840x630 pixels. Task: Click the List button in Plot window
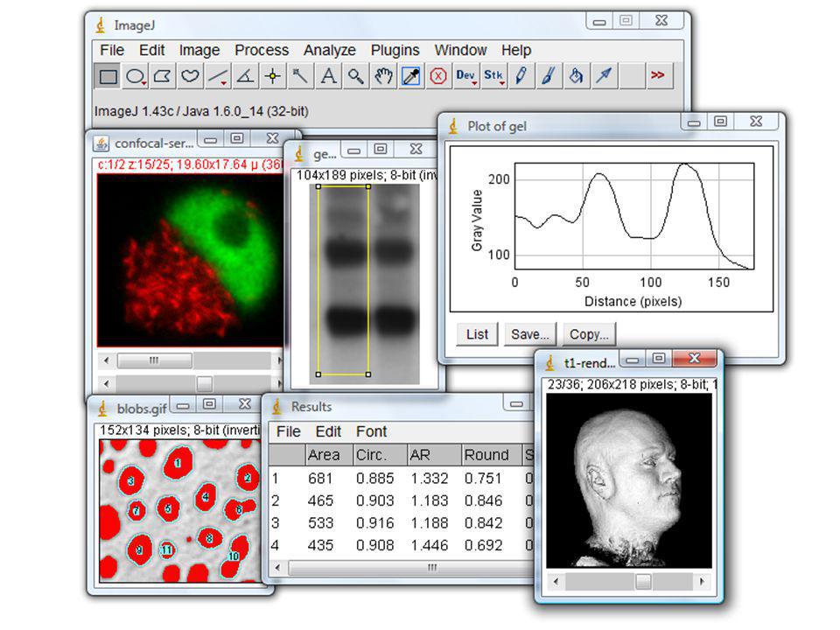(477, 334)
